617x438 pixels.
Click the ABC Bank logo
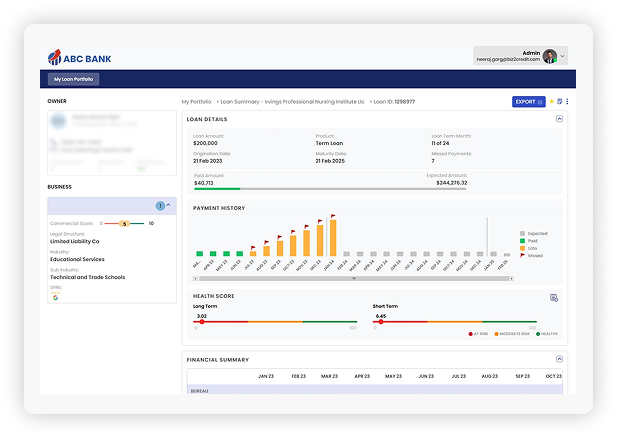click(x=81, y=56)
